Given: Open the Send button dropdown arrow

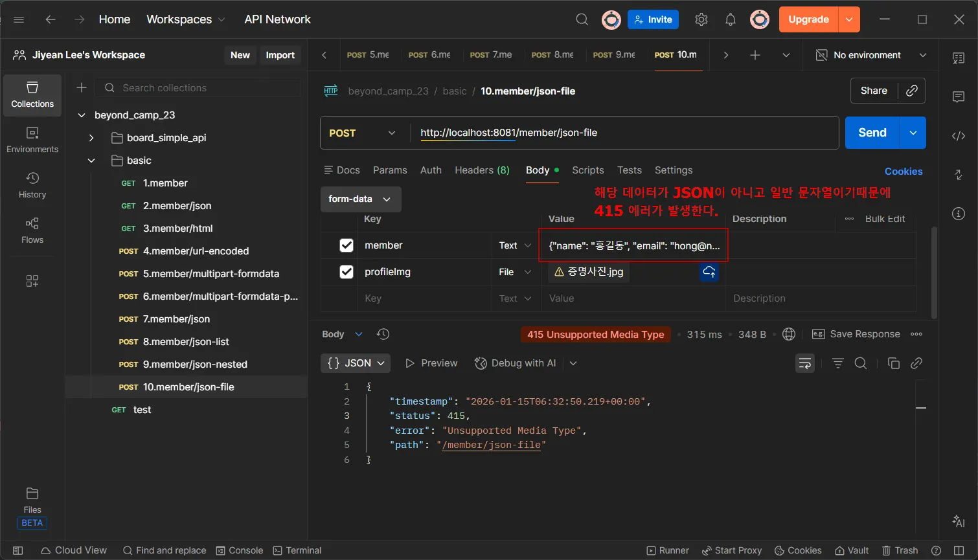Looking at the screenshot, I should click(x=913, y=133).
